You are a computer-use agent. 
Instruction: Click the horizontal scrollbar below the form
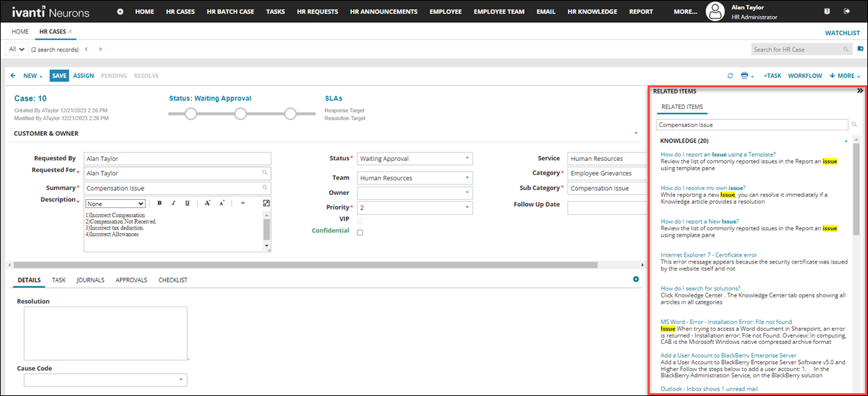pyautogui.click(x=305, y=264)
